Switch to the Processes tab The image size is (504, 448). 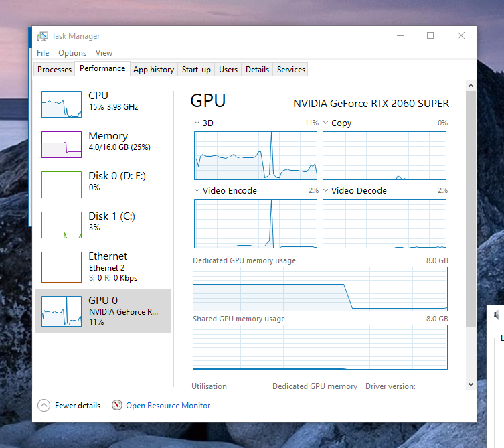pos(54,70)
